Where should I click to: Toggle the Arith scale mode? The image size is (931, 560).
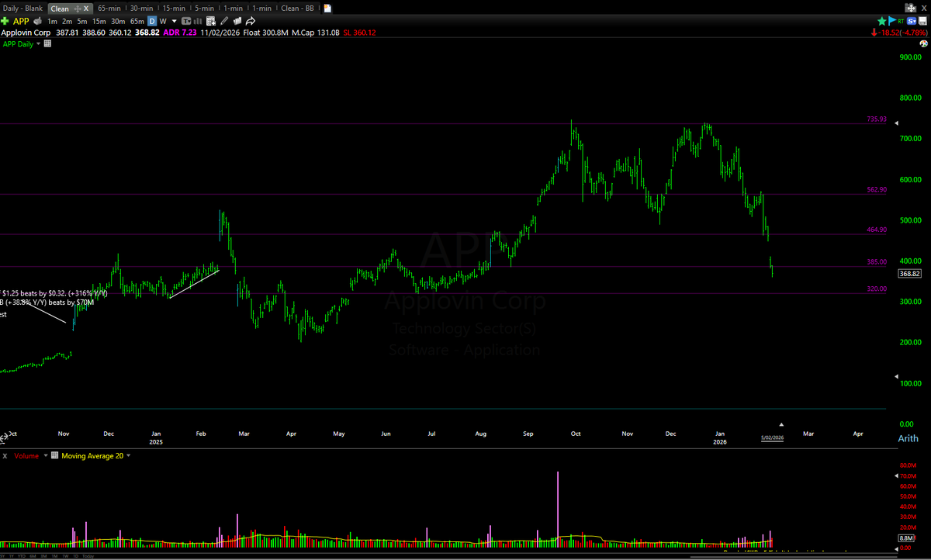909,438
